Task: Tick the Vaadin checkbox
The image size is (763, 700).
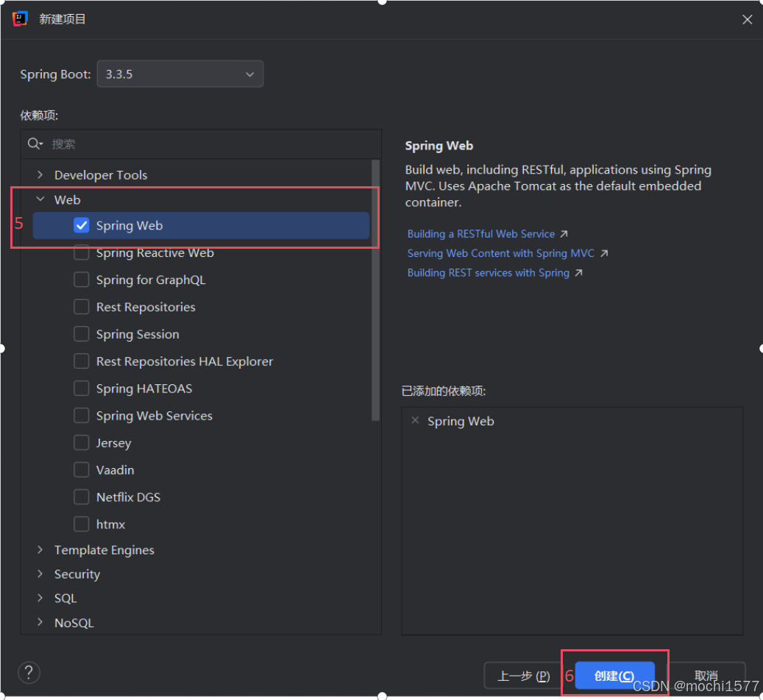Action: 81,470
